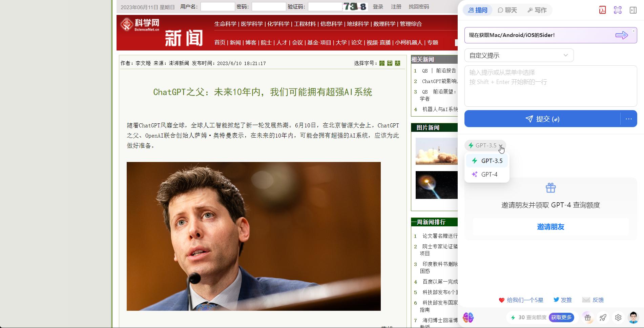Open the user avatar account menu
This screenshot has width=644, height=328.
633,318
